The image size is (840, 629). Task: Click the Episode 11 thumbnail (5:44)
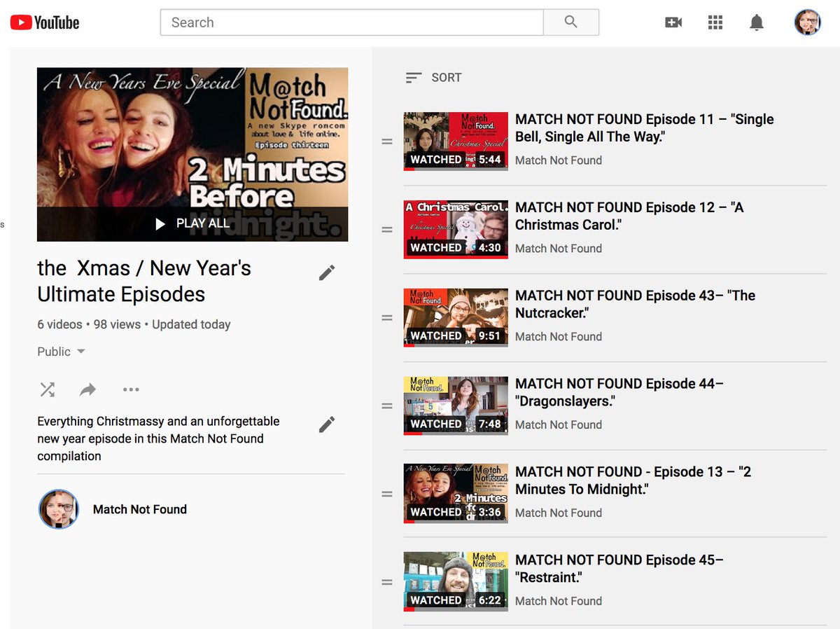456,141
